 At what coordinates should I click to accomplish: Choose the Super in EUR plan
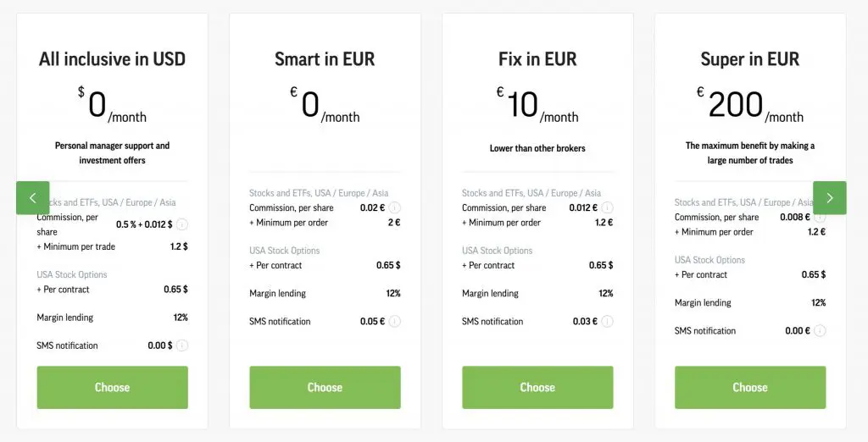[x=750, y=387]
